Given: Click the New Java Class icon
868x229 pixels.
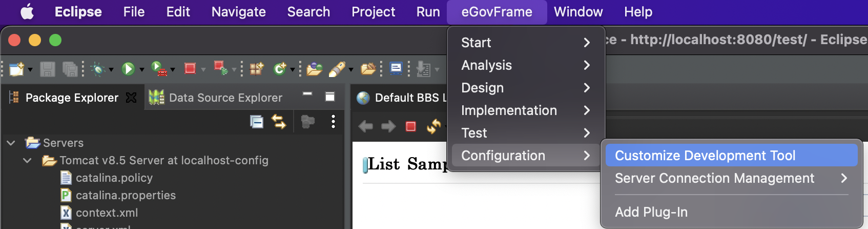Looking at the screenshot, I should coord(280,69).
